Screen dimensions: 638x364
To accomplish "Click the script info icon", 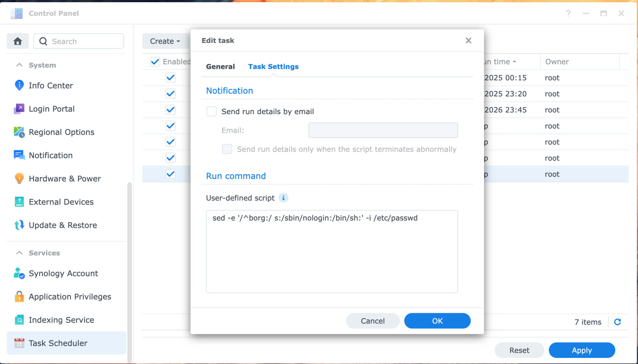I will click(283, 198).
